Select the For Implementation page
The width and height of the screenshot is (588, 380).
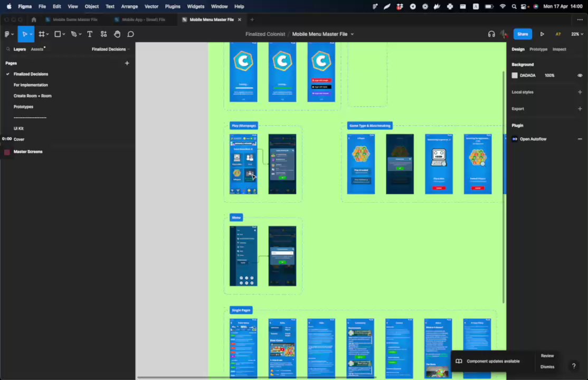pos(31,85)
